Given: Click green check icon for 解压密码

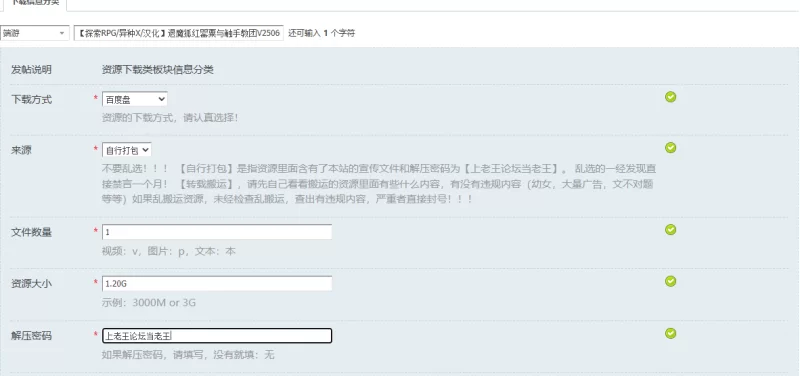Looking at the screenshot, I should click(670, 333).
